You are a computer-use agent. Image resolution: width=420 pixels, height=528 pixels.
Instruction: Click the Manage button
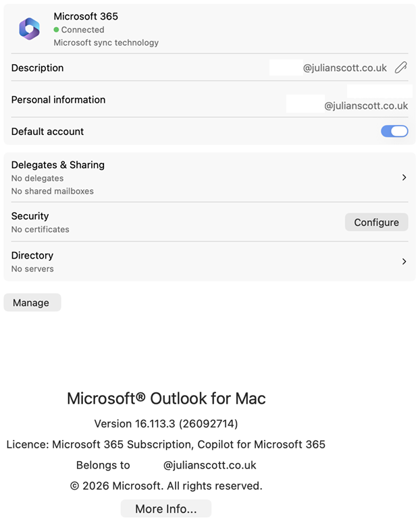coord(32,302)
